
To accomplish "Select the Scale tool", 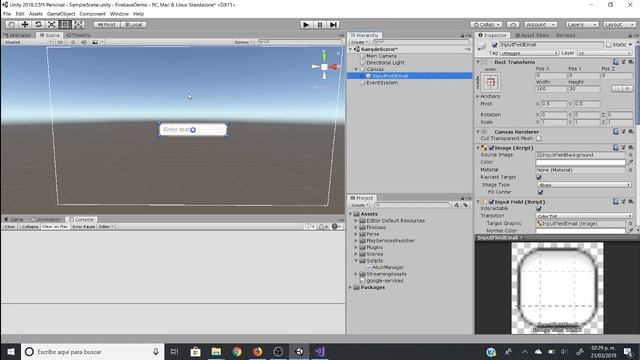I will click(52, 24).
